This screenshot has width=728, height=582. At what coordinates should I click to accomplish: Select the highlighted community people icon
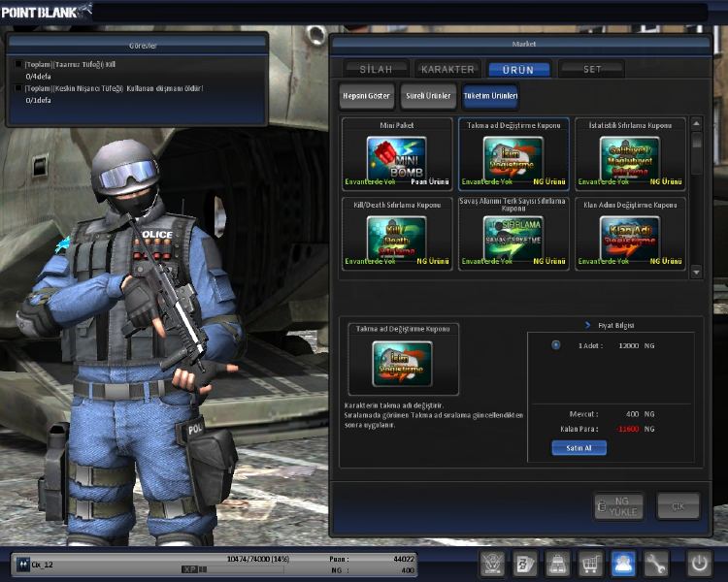(623, 564)
